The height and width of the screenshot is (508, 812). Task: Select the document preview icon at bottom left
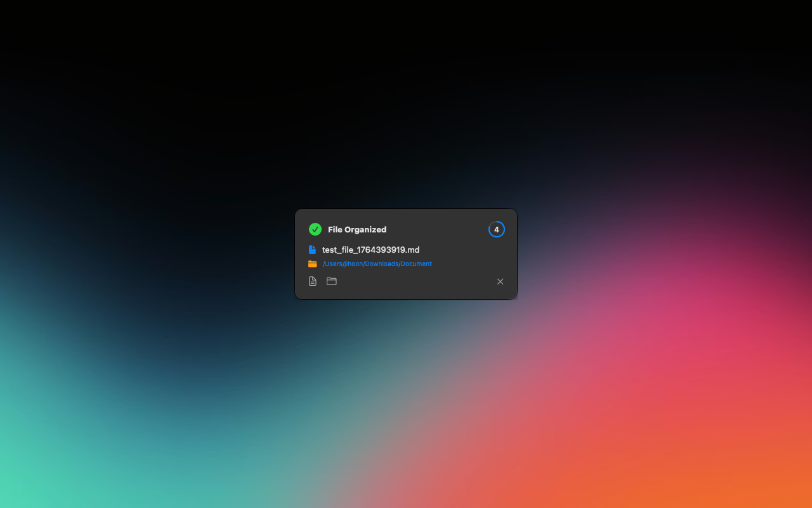[312, 281]
